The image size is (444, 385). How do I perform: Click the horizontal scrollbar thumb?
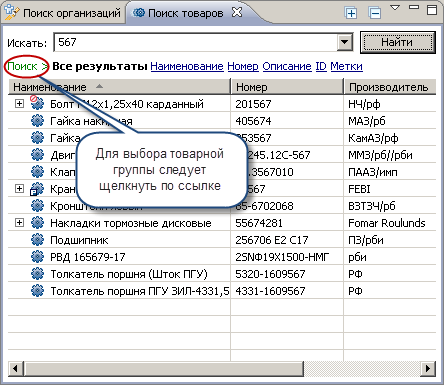click(163, 368)
